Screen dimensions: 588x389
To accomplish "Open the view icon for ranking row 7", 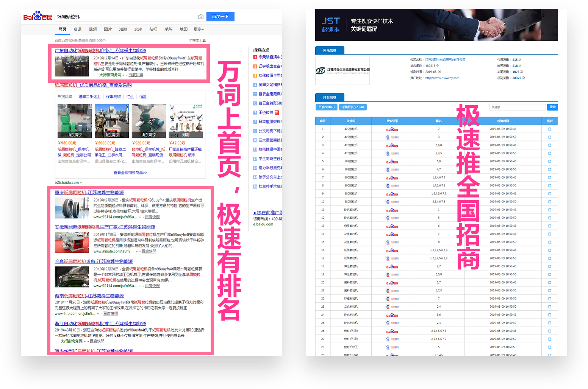I will pos(550,177).
